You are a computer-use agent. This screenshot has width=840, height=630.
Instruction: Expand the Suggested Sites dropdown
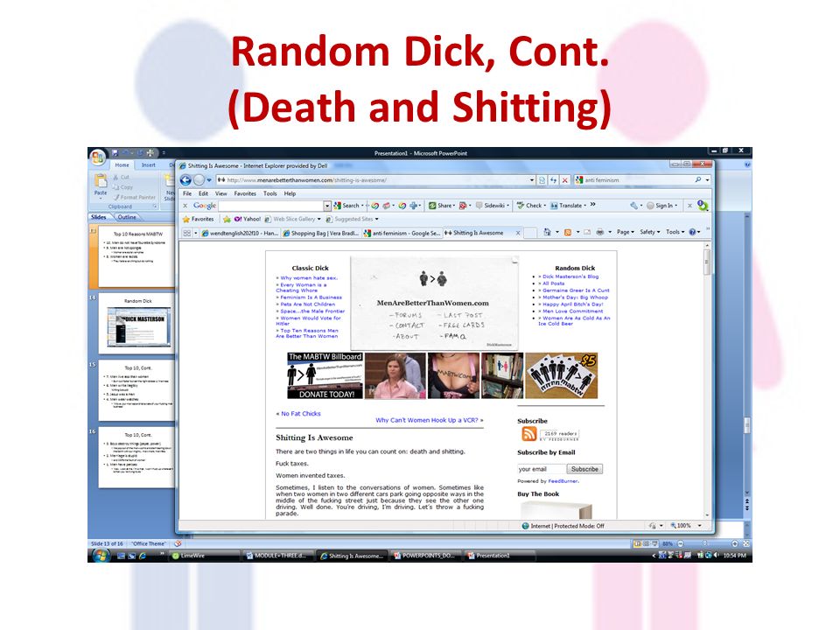376,219
